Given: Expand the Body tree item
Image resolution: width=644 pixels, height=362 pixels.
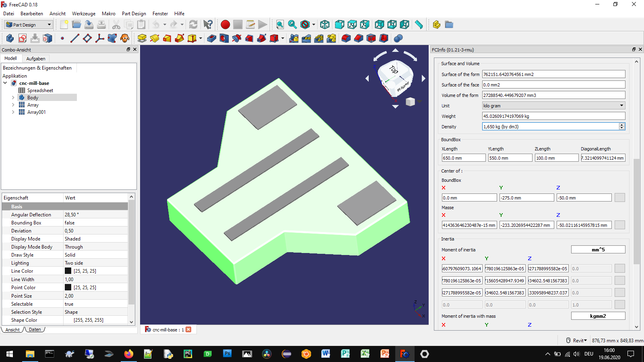Looking at the screenshot, I should 13,98.
